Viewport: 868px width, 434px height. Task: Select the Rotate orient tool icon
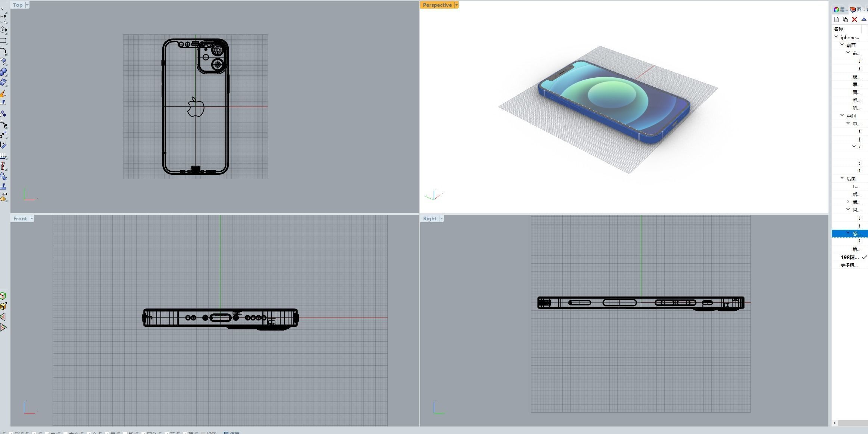(x=3, y=145)
